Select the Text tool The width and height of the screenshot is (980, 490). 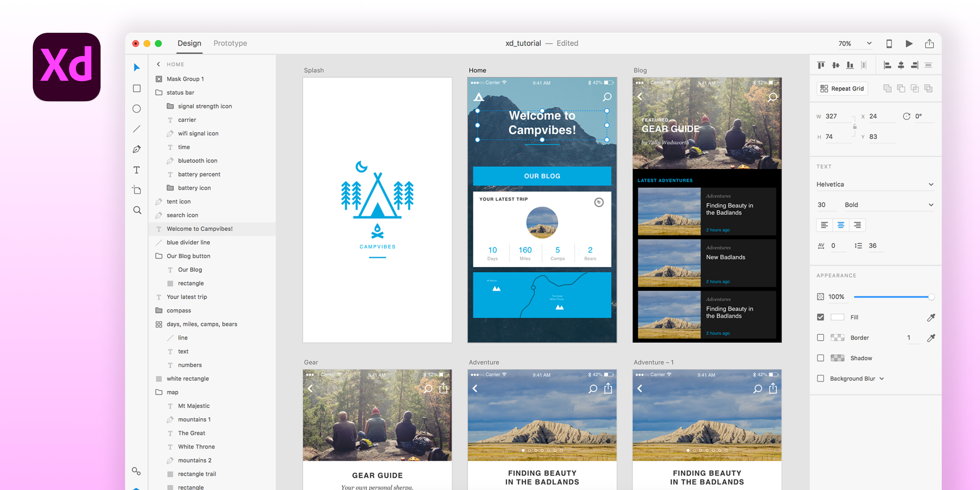pos(137,170)
